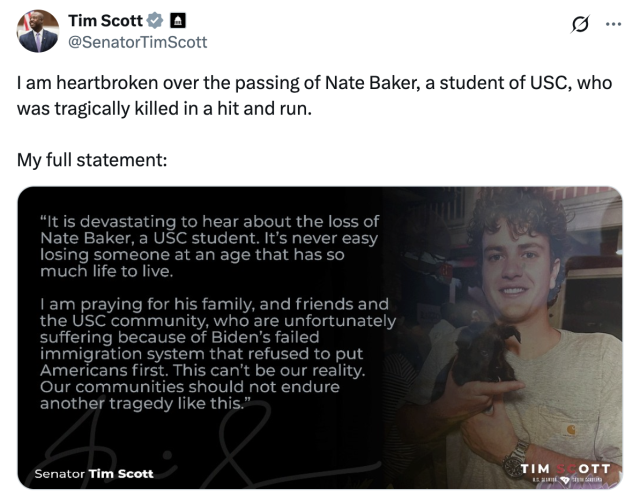Click the Tim Scott display name
This screenshot has height=503, width=640.
[105, 20]
